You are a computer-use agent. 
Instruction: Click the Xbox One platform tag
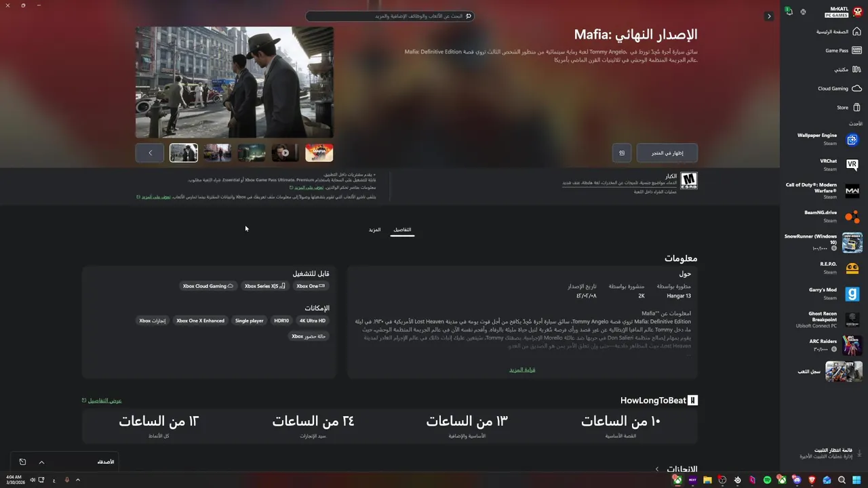point(311,286)
